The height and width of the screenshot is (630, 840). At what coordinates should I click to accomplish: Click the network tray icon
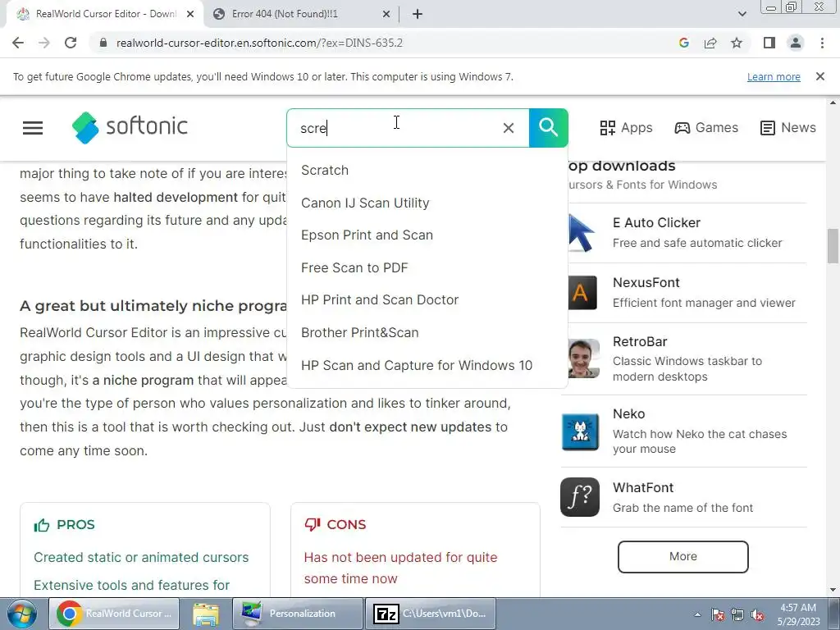pyautogui.click(x=737, y=615)
